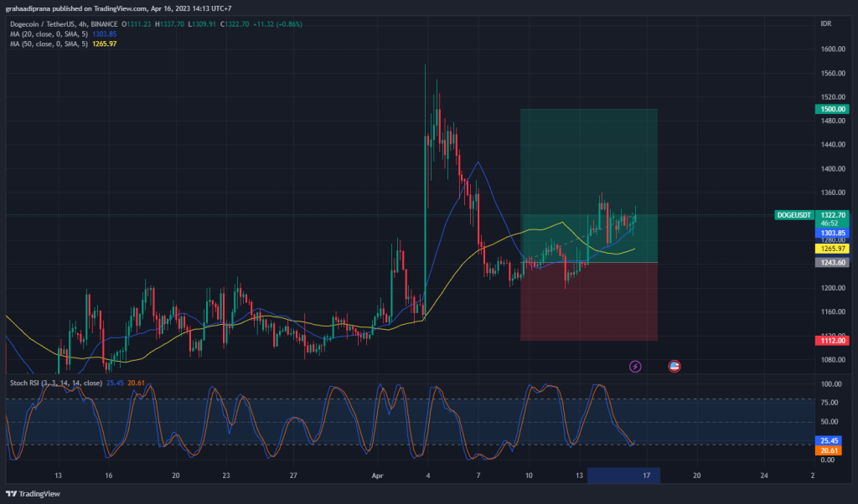858x504 pixels.
Task: Click the MA 20 indicator legend
Action: 63,33
